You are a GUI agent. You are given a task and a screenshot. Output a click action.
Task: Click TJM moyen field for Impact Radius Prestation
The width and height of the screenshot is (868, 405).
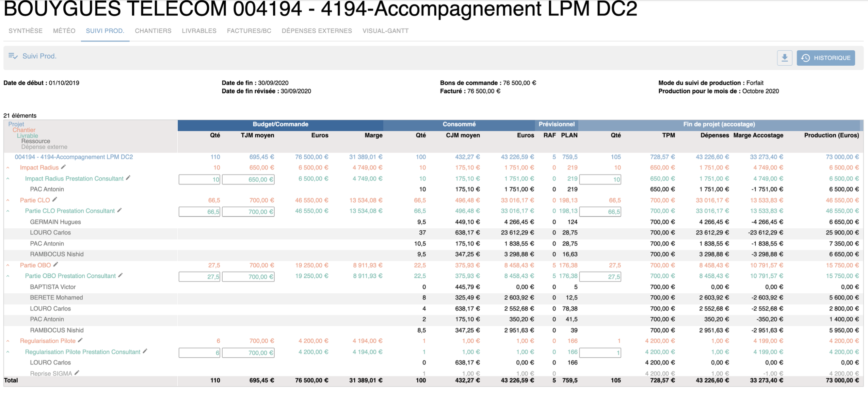click(248, 179)
